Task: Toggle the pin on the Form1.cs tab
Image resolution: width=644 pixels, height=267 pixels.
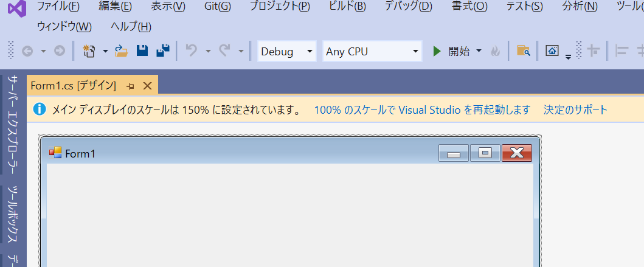Action: point(131,86)
